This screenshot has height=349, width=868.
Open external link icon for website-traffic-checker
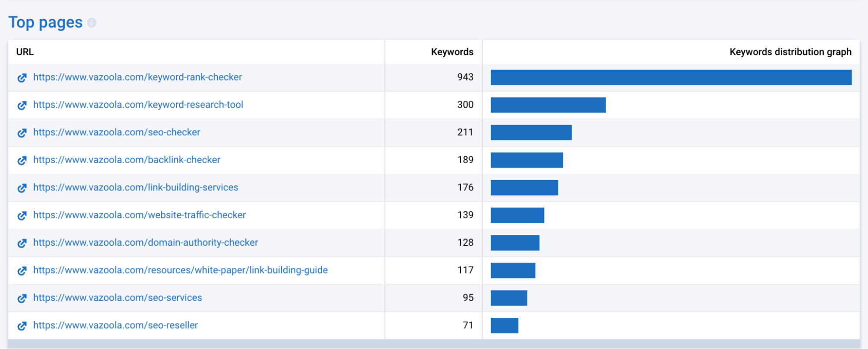[x=22, y=215]
